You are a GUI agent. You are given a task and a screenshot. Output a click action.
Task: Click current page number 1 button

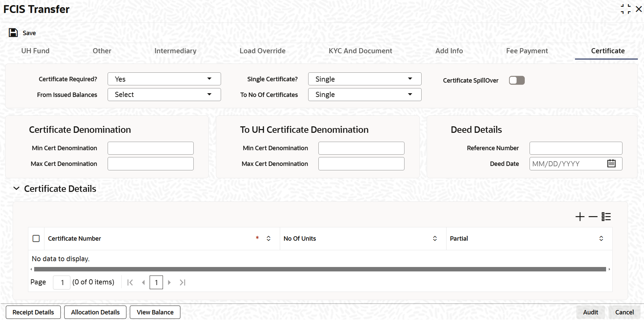tap(156, 282)
